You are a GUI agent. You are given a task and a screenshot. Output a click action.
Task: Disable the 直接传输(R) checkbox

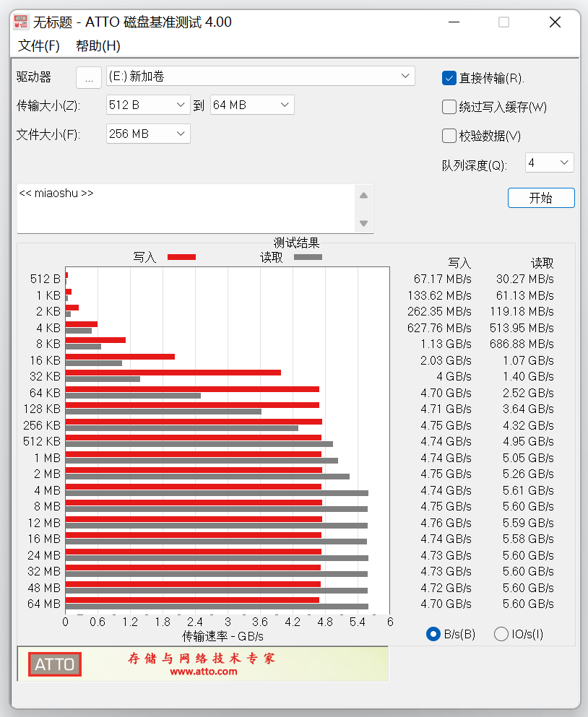449,77
